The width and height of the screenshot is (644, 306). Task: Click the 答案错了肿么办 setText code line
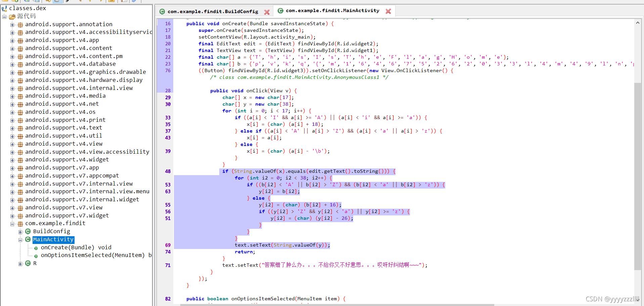(325, 265)
